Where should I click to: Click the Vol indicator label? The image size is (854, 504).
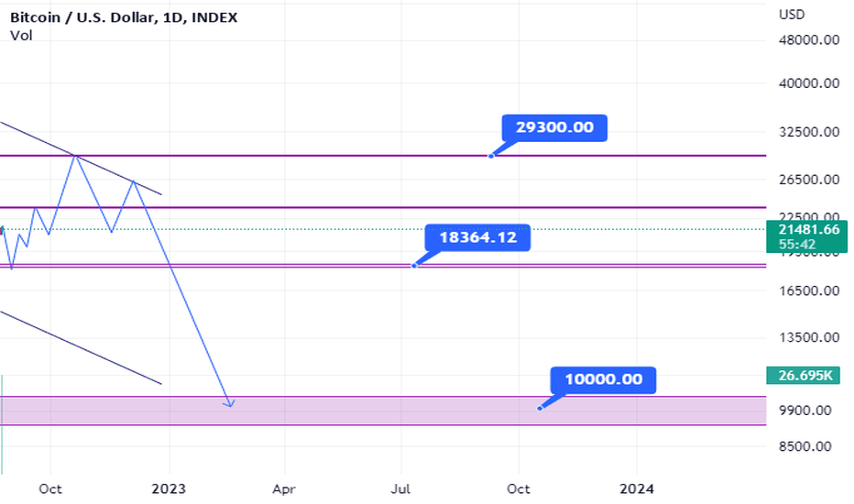(21, 36)
